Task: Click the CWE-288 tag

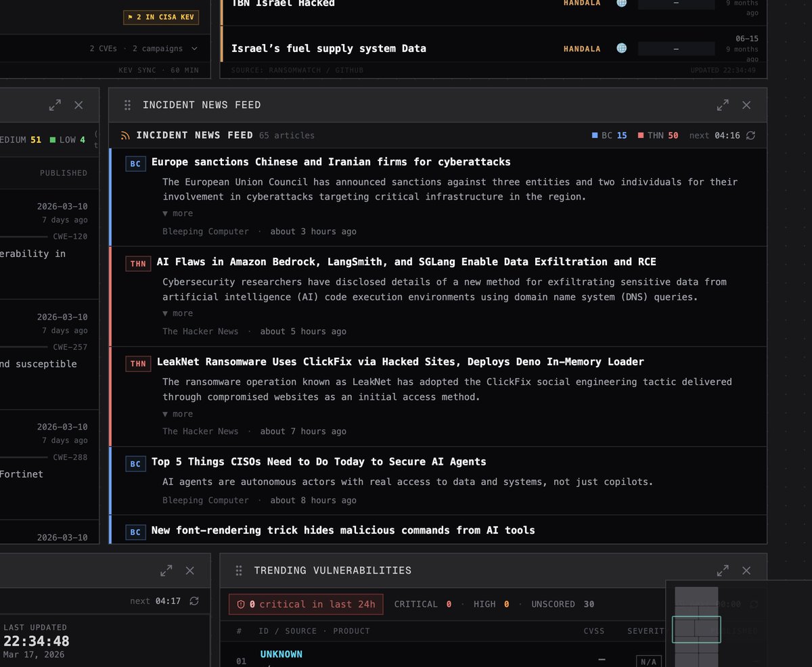Action: (70, 457)
